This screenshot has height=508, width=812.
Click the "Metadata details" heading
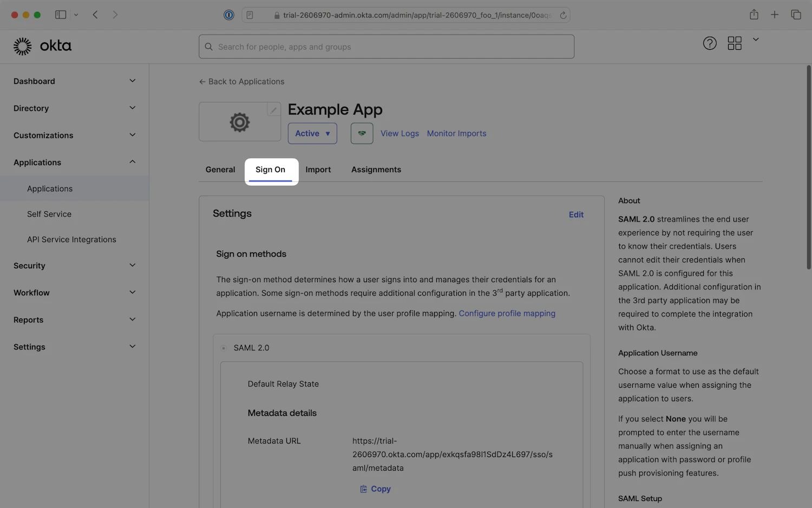tap(282, 413)
